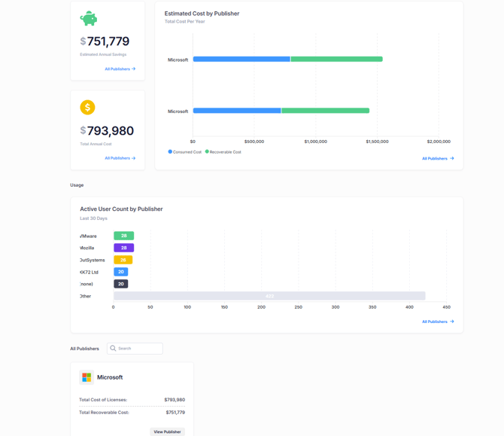
Task: Toggle Recoverable Cost legend item
Action: point(223,152)
